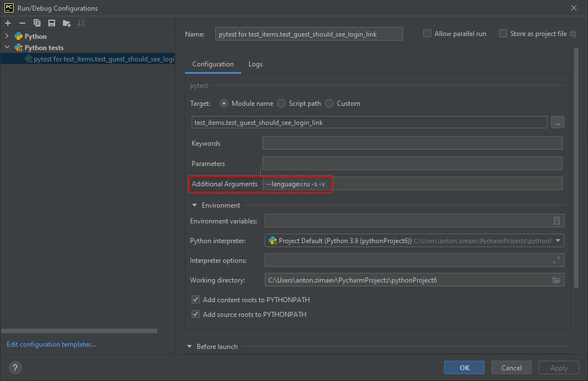The height and width of the screenshot is (381, 588).
Task: Select the Script path target radio
Action: click(x=281, y=103)
